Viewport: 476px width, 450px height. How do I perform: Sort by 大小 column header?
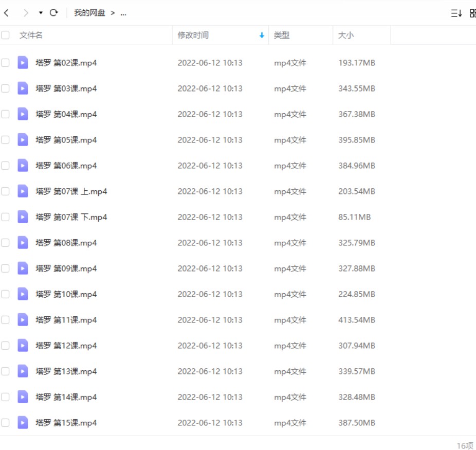[x=346, y=35]
